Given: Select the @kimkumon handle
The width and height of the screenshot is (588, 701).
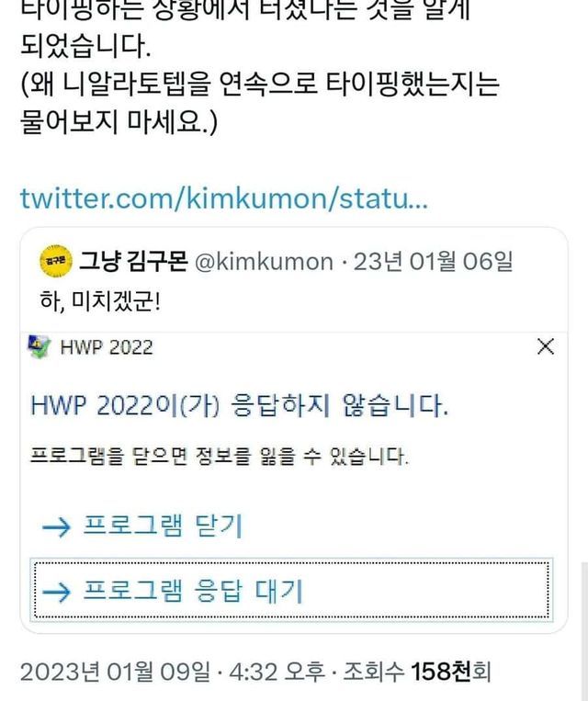Looking at the screenshot, I should 265,262.
